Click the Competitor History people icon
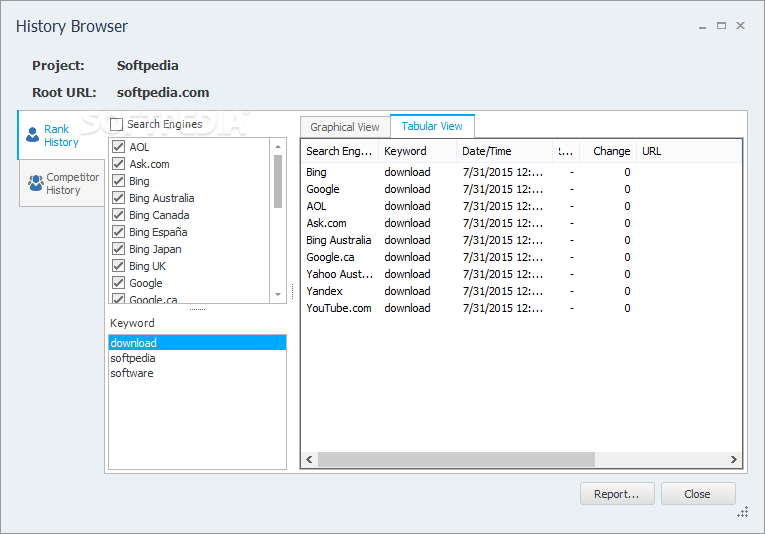The height and width of the screenshot is (534, 765). click(x=35, y=183)
